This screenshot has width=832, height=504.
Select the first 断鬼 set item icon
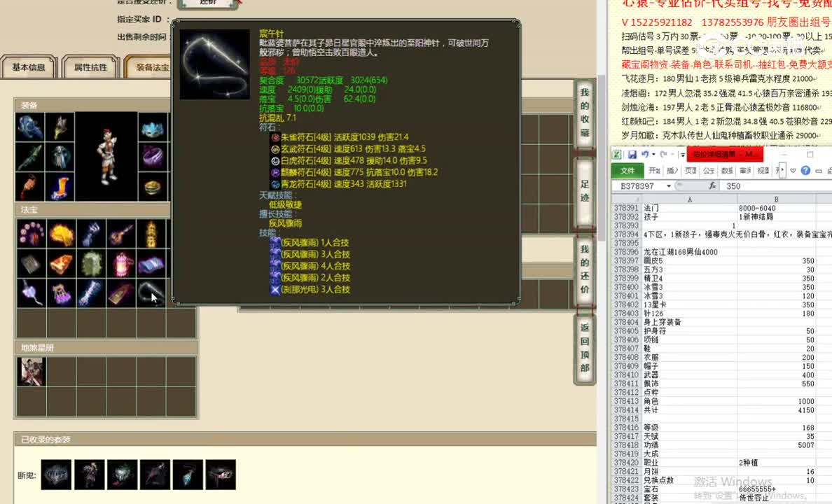(x=55, y=474)
